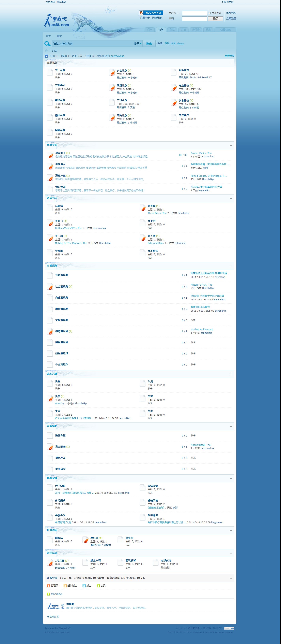Open the 淑女 navigation link
Viewport: 281px width, 644px height.
[59, 36]
